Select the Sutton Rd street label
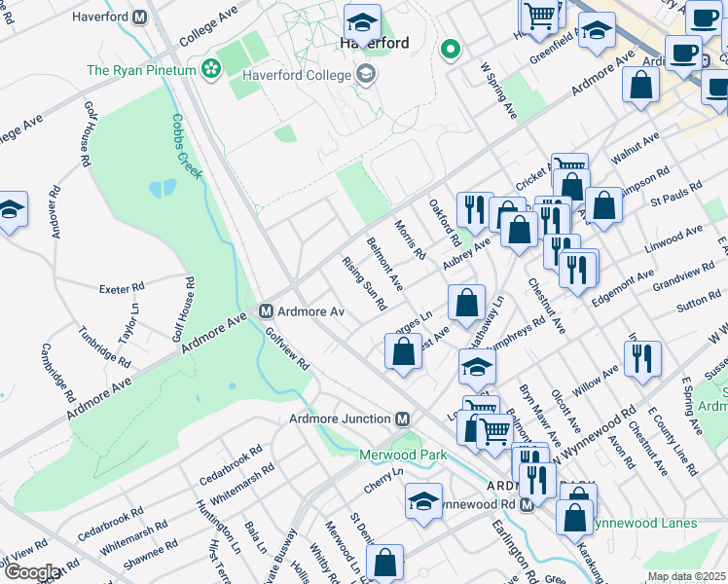Screen dimensions: 728x584 (699, 301)
